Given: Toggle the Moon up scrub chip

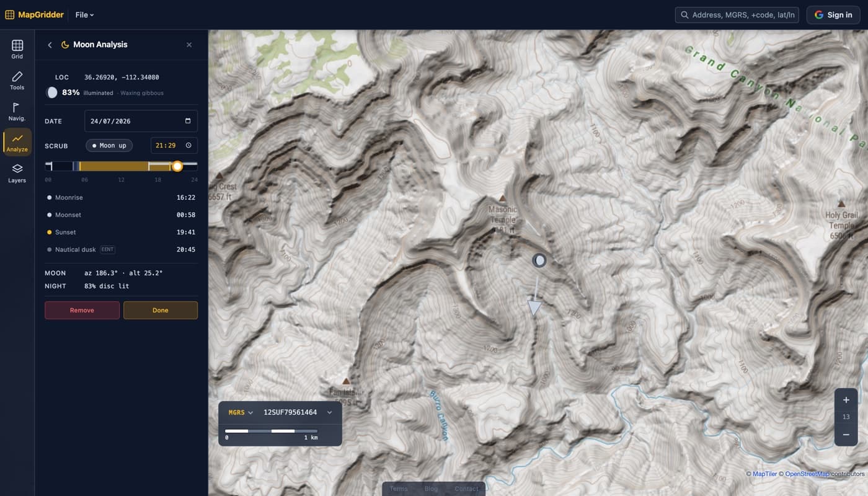Looking at the screenshot, I should tap(109, 146).
